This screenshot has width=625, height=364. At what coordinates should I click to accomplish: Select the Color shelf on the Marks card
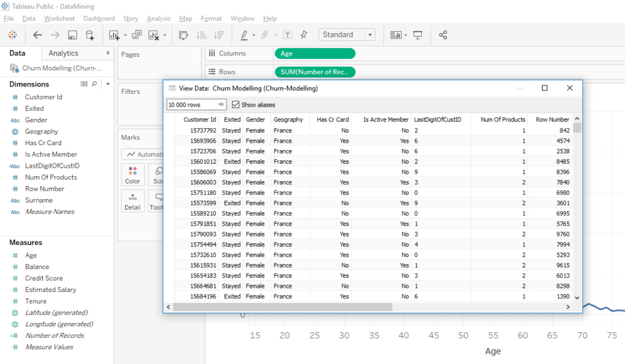click(132, 175)
